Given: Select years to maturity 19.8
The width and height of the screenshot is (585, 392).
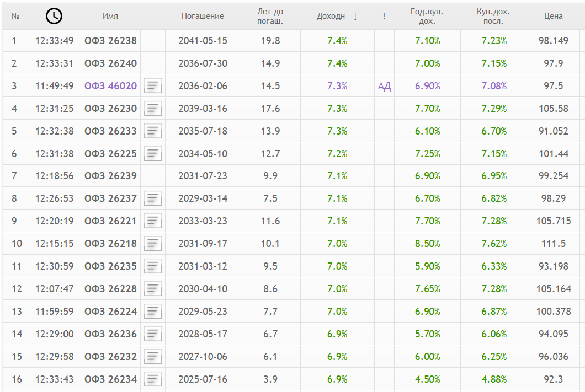Looking at the screenshot, I should coord(270,41).
